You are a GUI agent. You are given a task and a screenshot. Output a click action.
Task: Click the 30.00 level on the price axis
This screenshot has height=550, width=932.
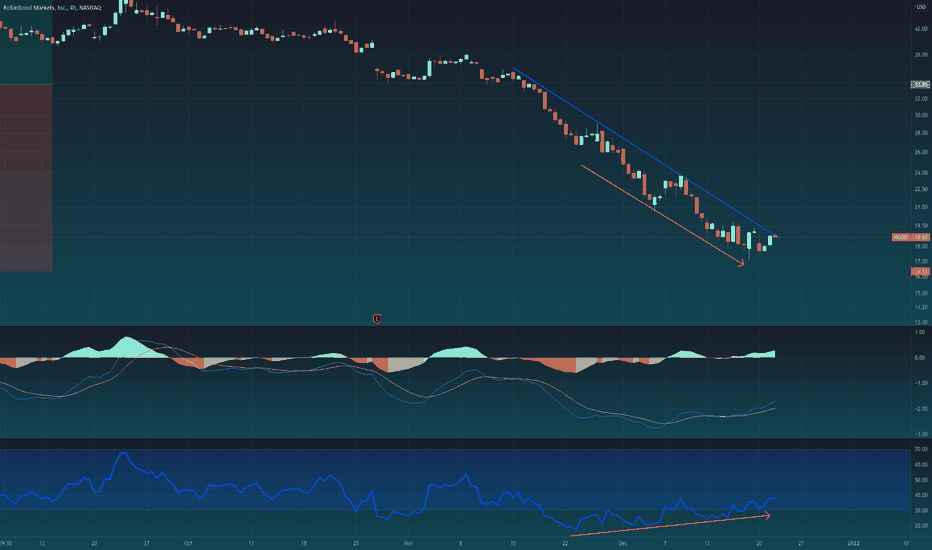921,115
